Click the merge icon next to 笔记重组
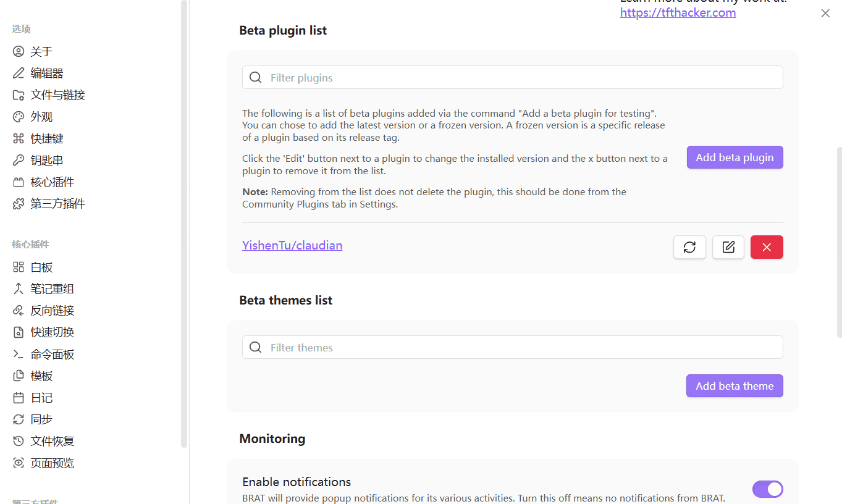Image resolution: width=842 pixels, height=504 pixels. [19, 288]
